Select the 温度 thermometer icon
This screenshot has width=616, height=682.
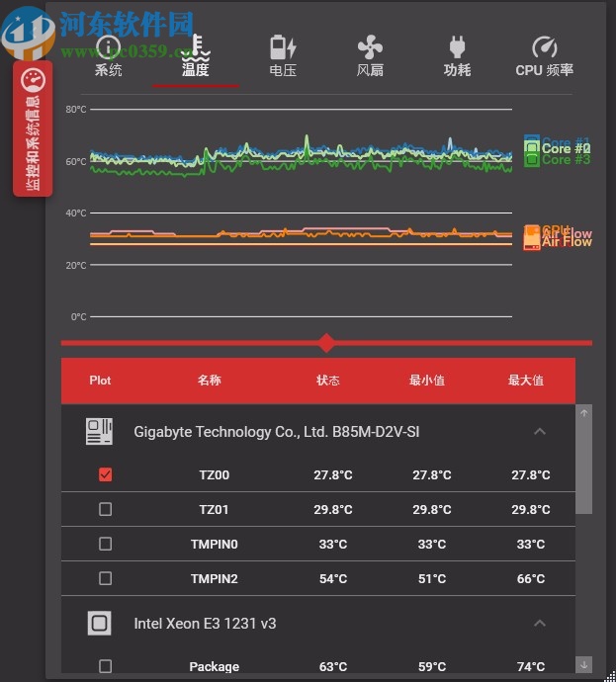coord(196,46)
